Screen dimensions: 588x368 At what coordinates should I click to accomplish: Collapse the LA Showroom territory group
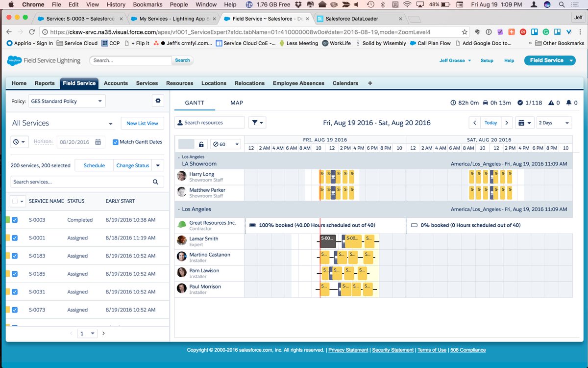(x=178, y=157)
